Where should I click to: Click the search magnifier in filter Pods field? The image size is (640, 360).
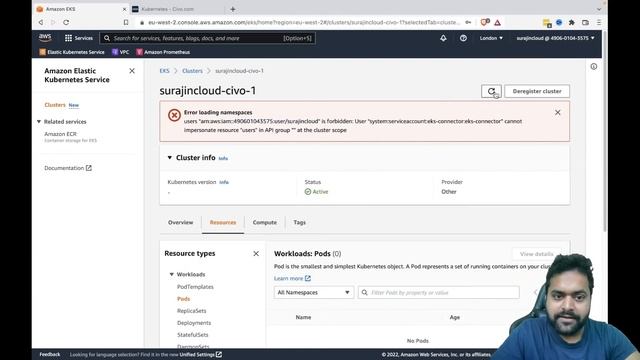pos(364,293)
